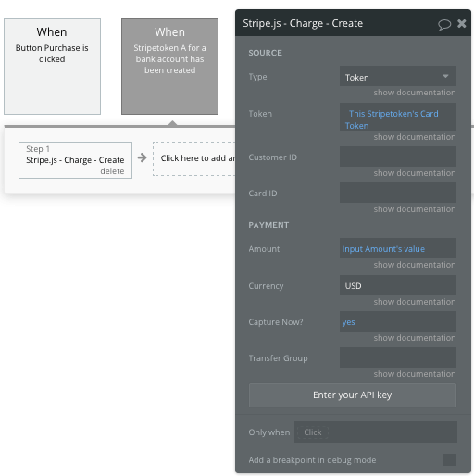
Task: Show documentation for Card ID
Action: coord(415,209)
